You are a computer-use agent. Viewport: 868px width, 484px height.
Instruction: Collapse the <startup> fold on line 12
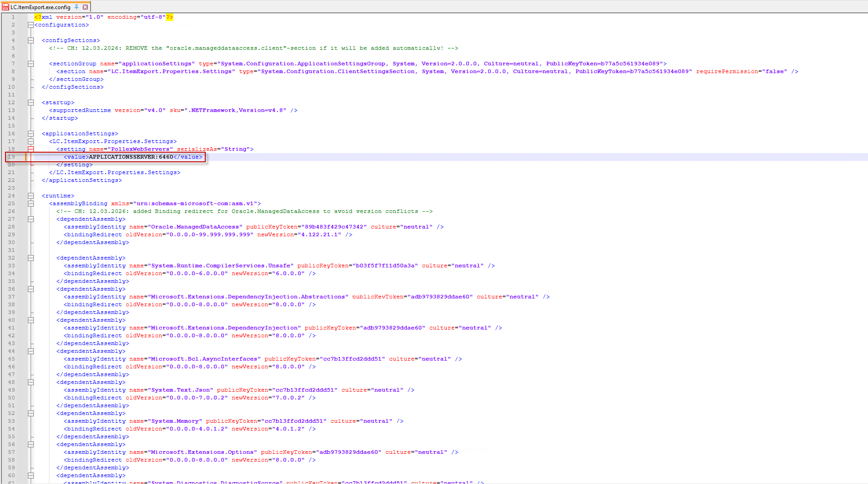(x=31, y=102)
